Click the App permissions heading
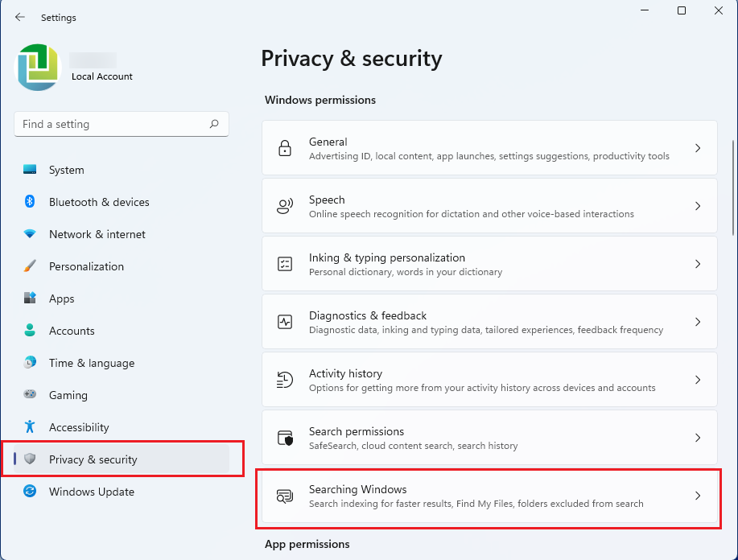Viewport: 738px width, 560px height. [x=307, y=544]
